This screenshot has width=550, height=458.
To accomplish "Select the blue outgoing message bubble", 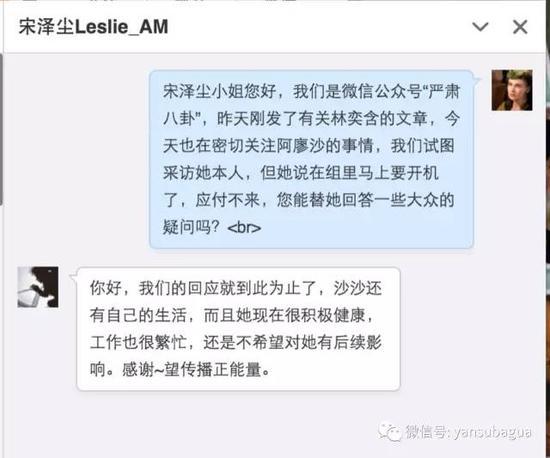I will 311,160.
